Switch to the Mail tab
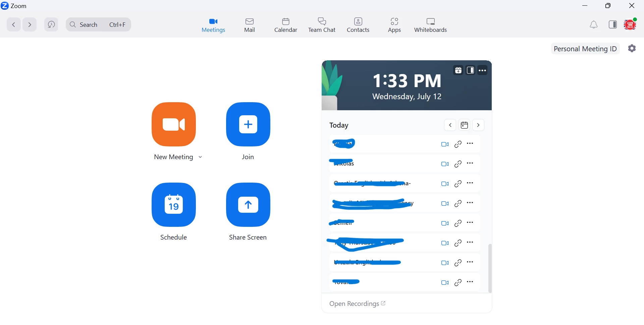Image resolution: width=644 pixels, height=325 pixels. coord(250,25)
